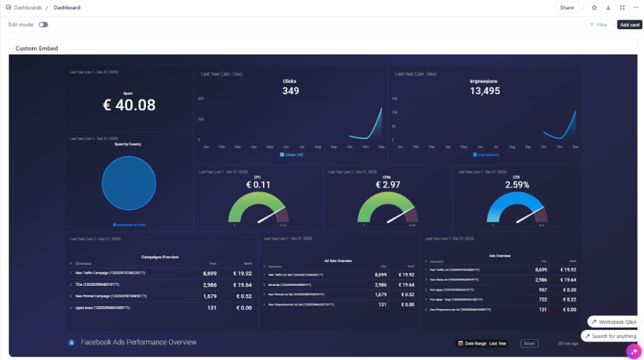Click the Share button
Screen dimensions: 644x360
tap(567, 8)
